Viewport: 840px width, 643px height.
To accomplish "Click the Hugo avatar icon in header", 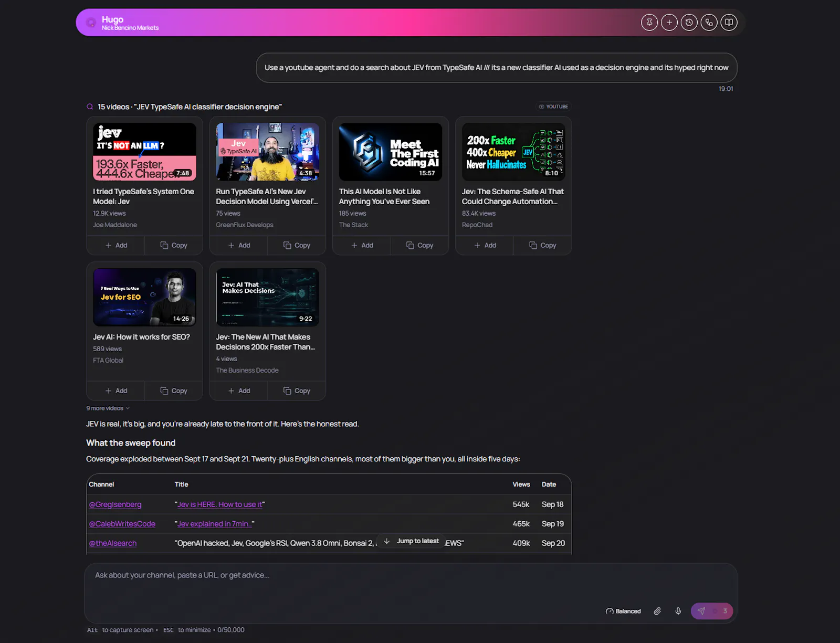I will pyautogui.click(x=91, y=23).
